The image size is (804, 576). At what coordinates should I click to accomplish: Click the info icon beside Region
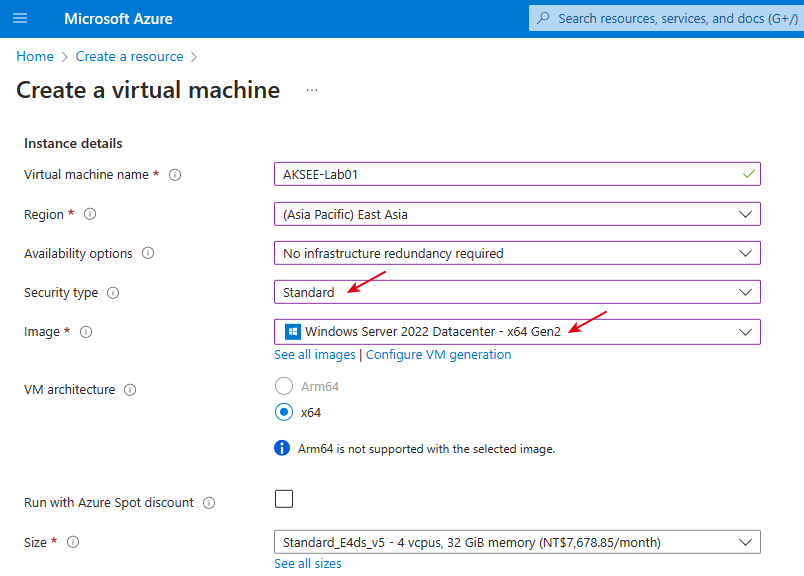click(90, 214)
